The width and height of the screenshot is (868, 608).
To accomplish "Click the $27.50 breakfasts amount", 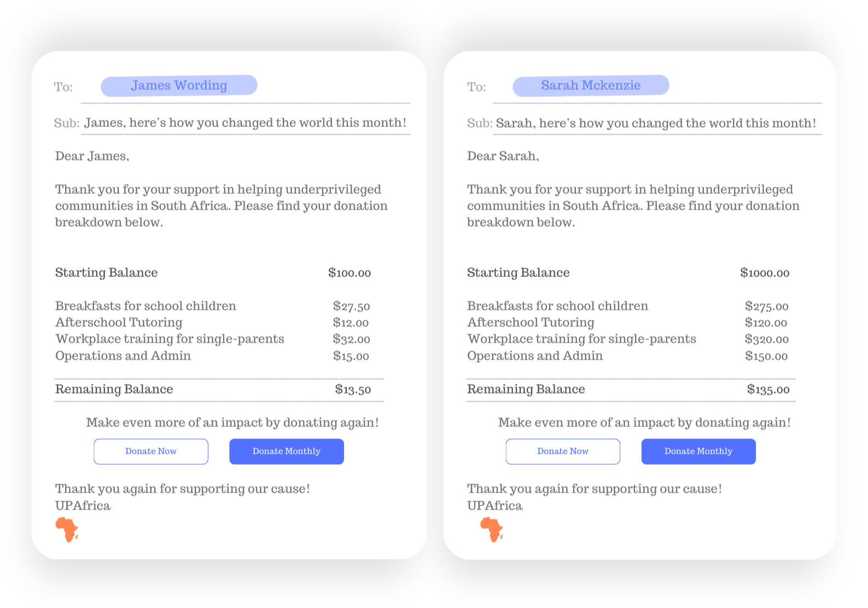I will click(351, 306).
